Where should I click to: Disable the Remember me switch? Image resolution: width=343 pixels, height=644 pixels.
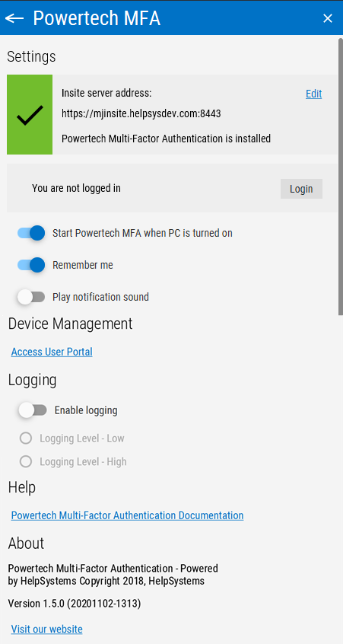coord(31,266)
